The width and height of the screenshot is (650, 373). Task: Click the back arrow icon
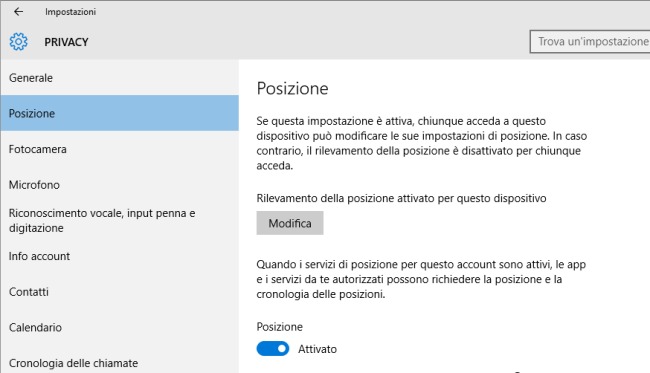tap(18, 12)
